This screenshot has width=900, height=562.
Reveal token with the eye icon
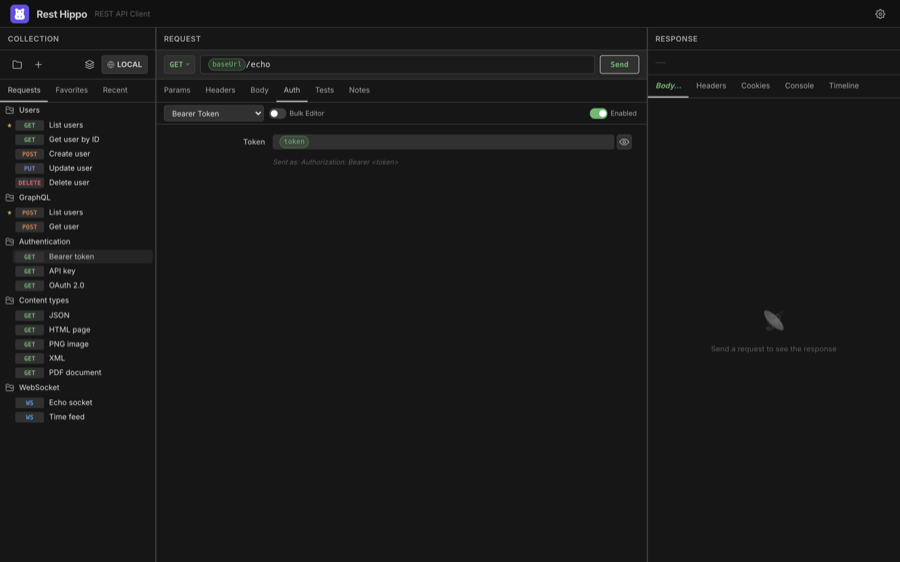624,142
